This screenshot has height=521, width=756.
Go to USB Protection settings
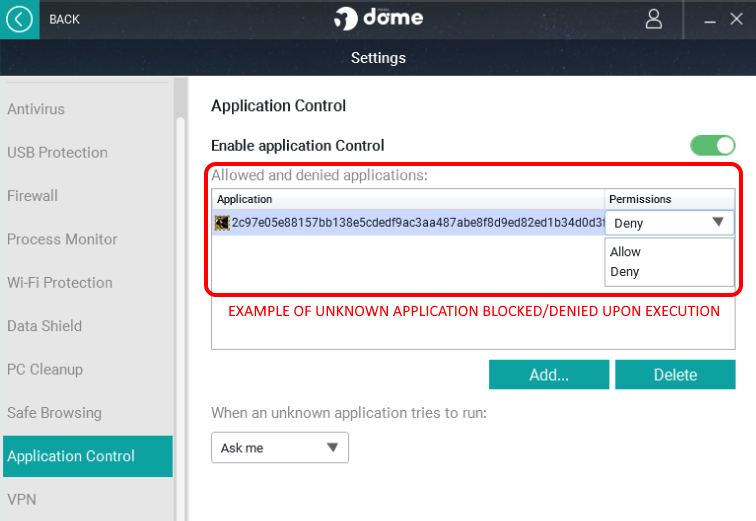coord(57,153)
